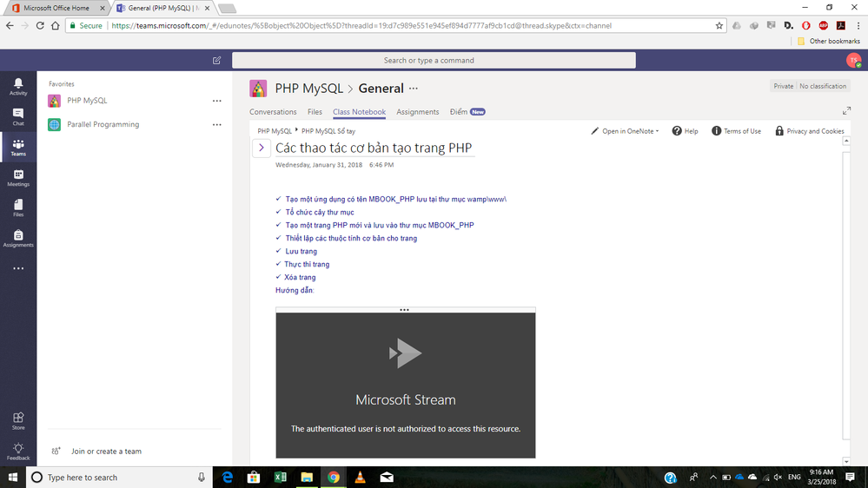Image resolution: width=868 pixels, height=488 pixels.
Task: Open Assignments in the left rail
Action: point(18,239)
